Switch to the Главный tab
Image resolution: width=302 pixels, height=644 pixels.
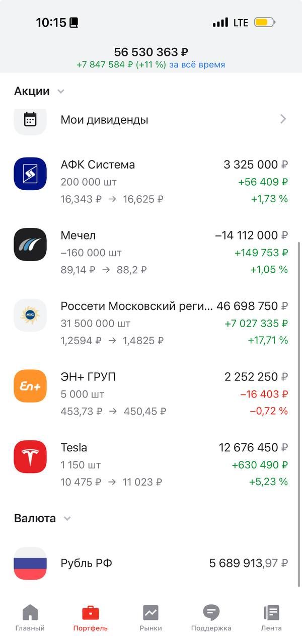pos(30,618)
